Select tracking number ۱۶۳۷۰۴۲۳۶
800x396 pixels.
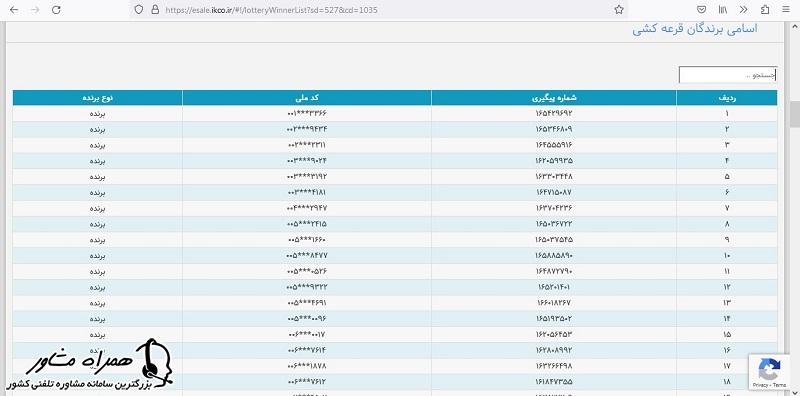click(554, 208)
